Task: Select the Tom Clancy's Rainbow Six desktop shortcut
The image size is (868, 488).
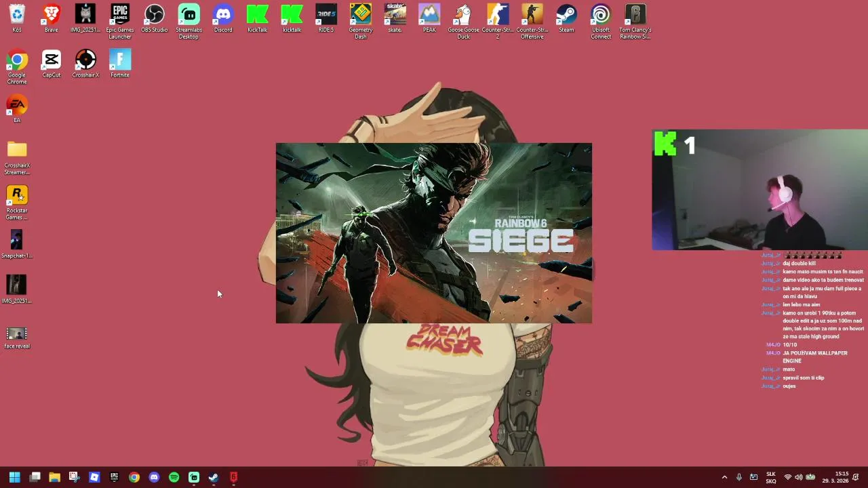Action: pyautogui.click(x=635, y=21)
